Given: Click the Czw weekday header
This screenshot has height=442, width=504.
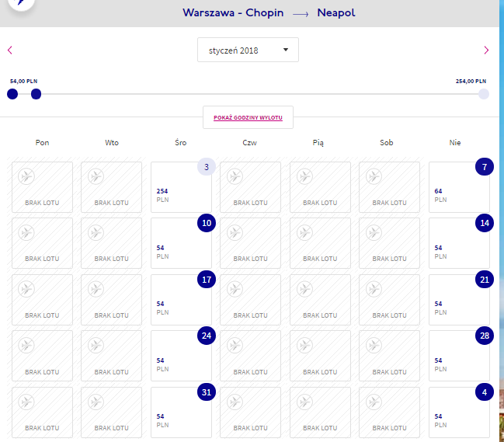Looking at the screenshot, I should 250,142.
